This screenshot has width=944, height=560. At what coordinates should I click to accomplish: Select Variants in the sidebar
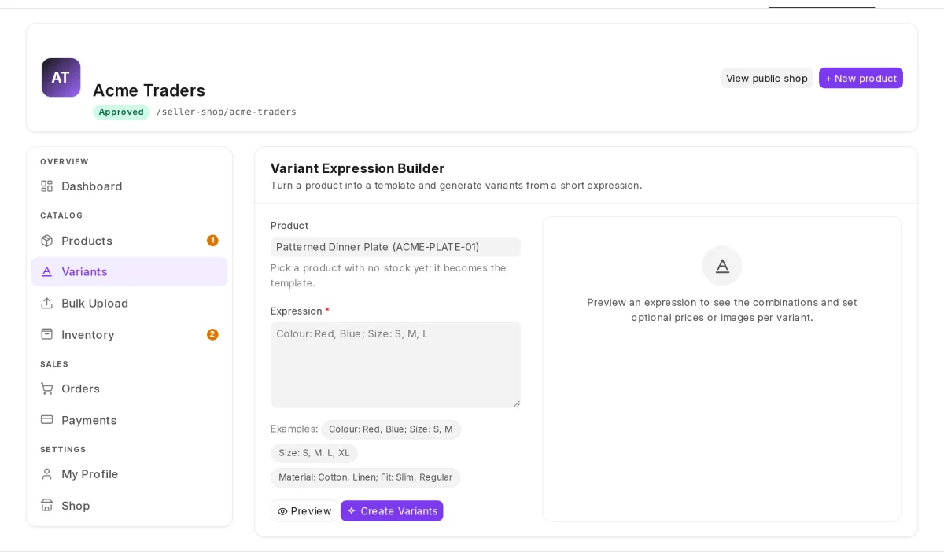coord(130,271)
